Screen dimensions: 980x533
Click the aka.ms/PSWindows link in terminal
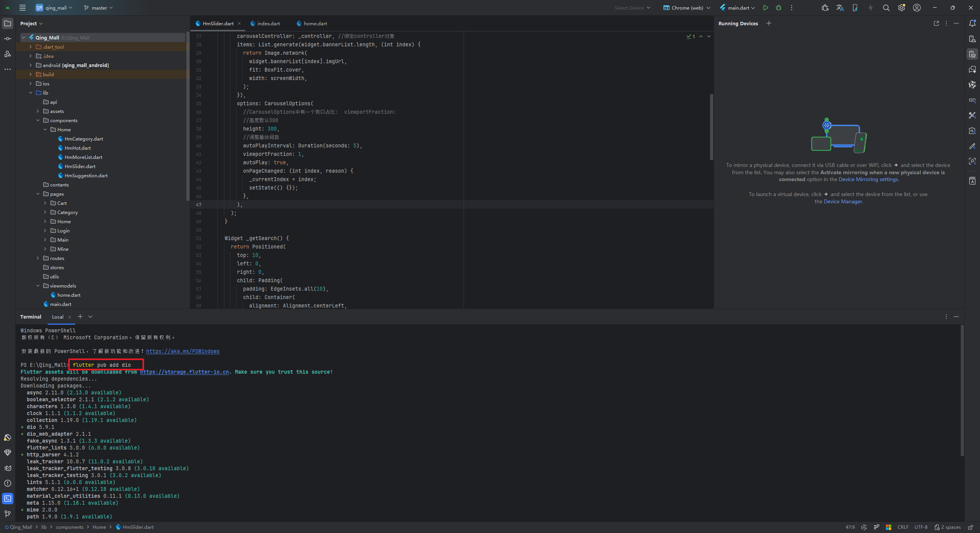183,351
